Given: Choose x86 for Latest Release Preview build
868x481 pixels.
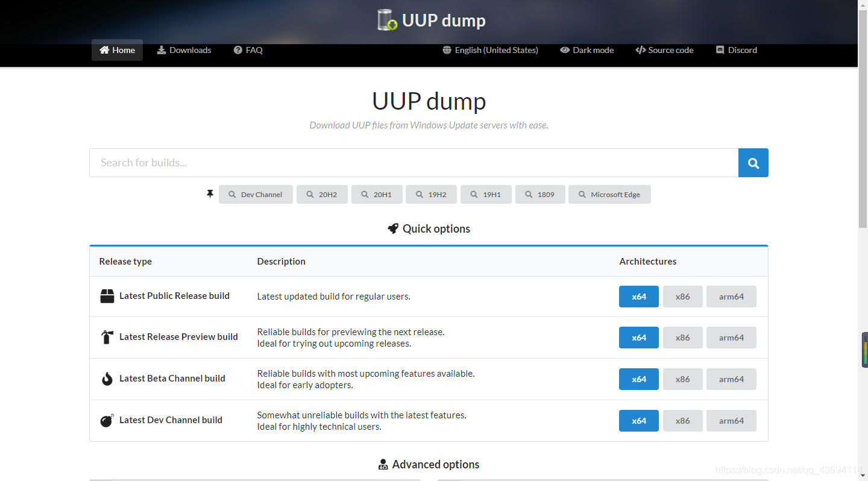Looking at the screenshot, I should click(x=683, y=338).
